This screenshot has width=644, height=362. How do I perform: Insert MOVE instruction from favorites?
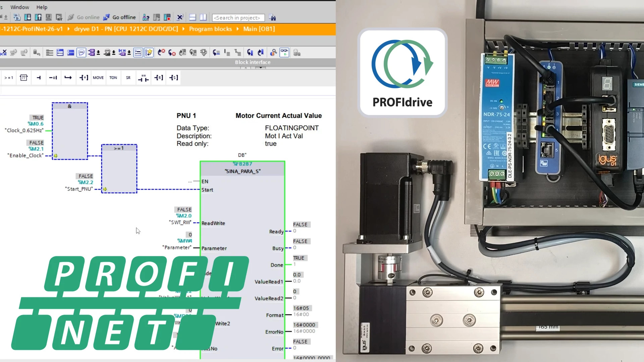click(98, 77)
